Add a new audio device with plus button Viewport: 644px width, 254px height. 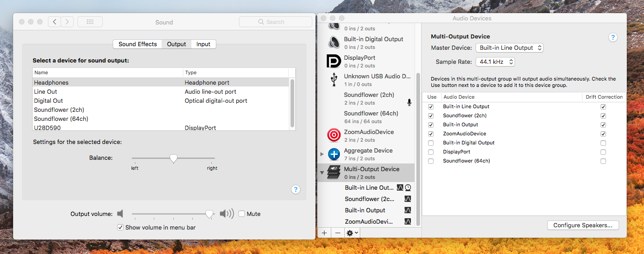click(x=324, y=233)
